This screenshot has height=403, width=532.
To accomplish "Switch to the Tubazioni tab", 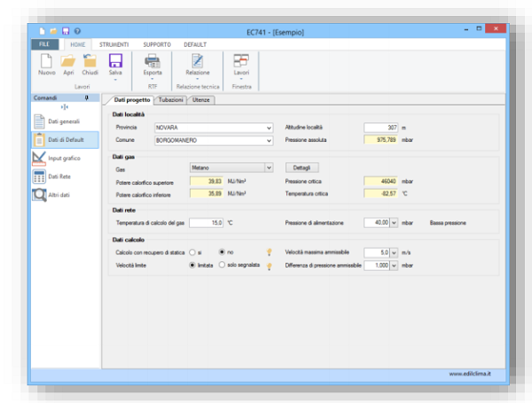I will 169,100.
